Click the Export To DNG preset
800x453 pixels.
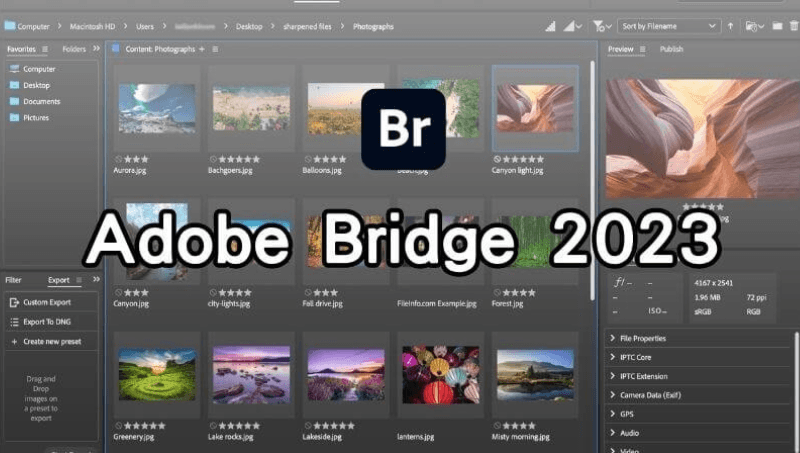point(51,322)
